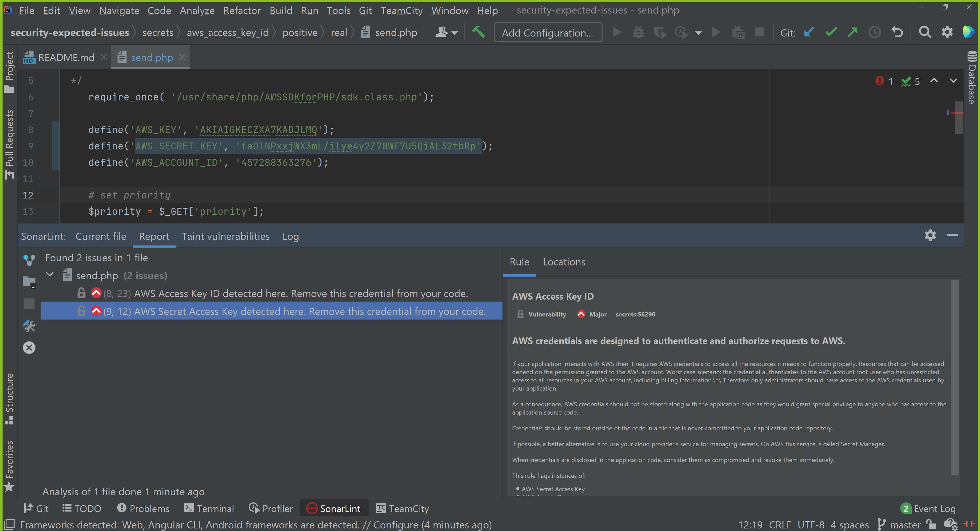Click Git Push green arrow icon
The height and width of the screenshot is (531, 980).
(x=853, y=32)
